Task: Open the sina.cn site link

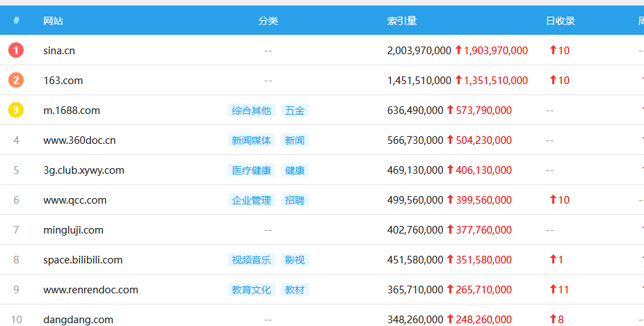Action: 58,50
